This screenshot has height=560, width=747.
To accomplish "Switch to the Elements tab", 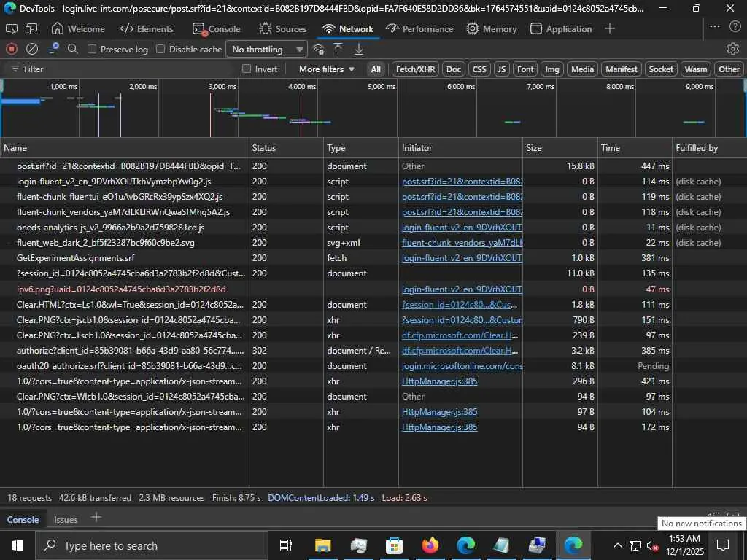I will pos(147,29).
